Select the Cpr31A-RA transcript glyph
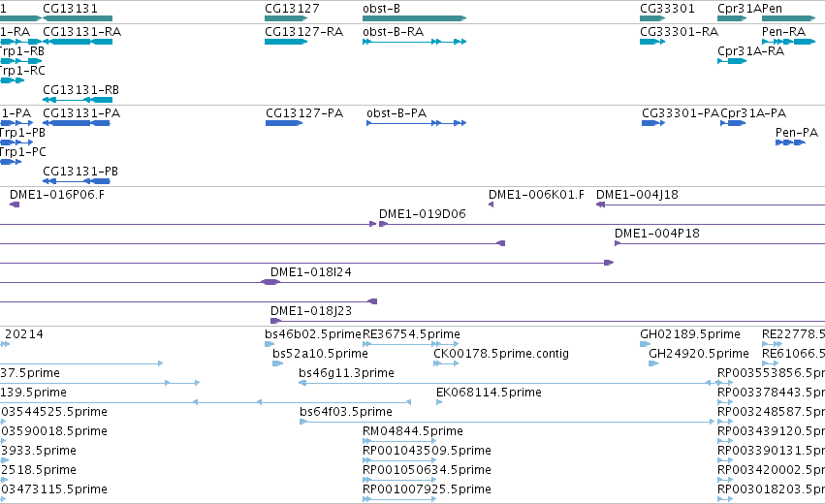 [x=732, y=61]
